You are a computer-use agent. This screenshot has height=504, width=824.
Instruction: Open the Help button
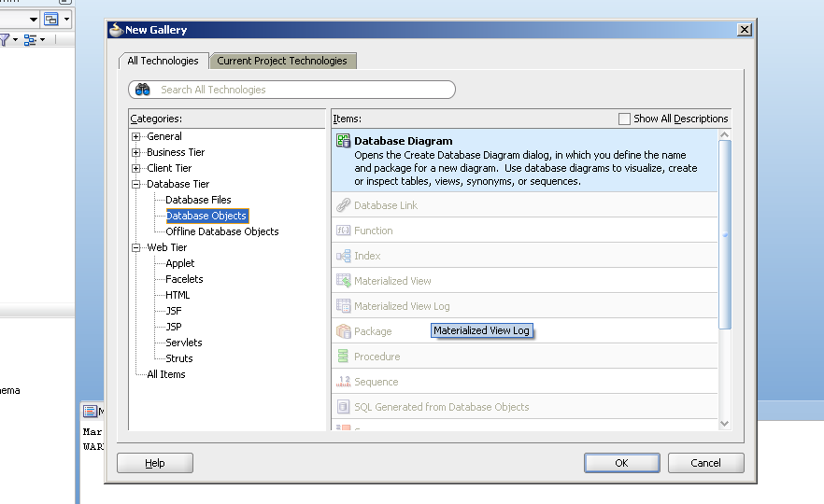[155, 463]
